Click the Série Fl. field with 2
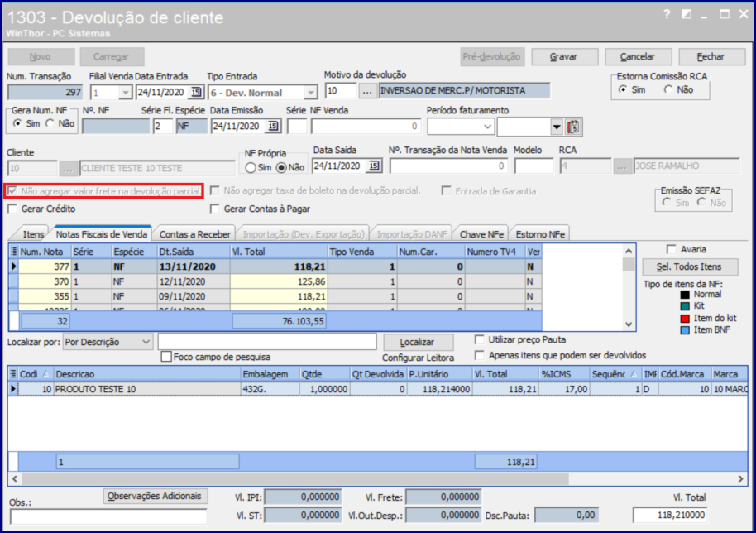 (x=163, y=127)
